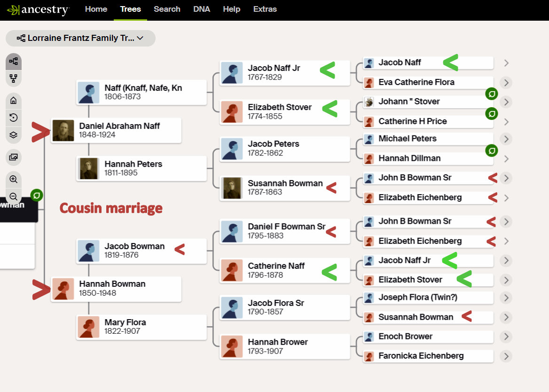The height and width of the screenshot is (392, 549).
Task: Open Hannah Bowman 1850-1948 profile card
Action: pyautogui.click(x=116, y=288)
